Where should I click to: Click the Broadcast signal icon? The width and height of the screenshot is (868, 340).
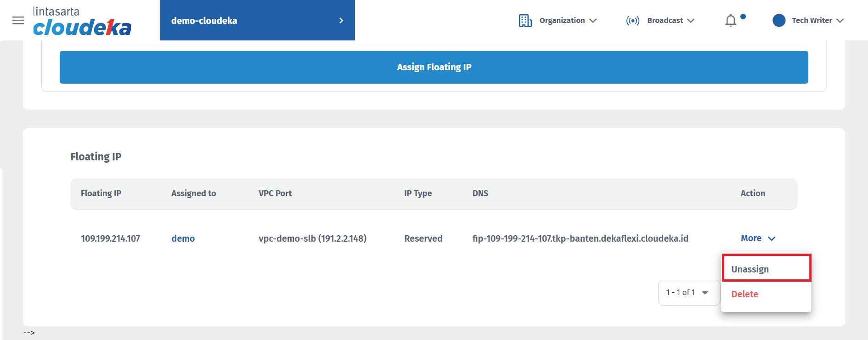point(632,21)
